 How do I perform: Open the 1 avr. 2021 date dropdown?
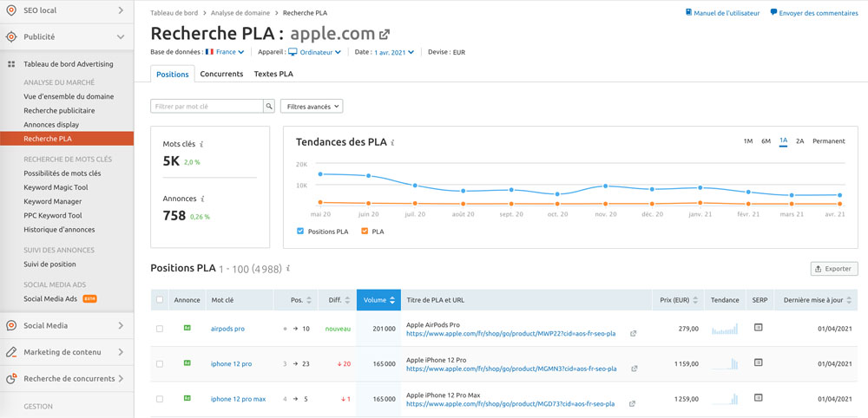coord(394,53)
